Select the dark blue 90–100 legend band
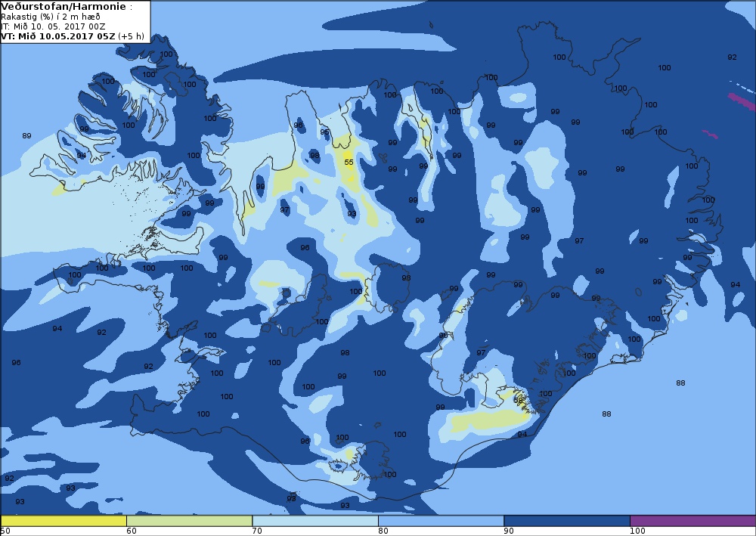 click(567, 521)
